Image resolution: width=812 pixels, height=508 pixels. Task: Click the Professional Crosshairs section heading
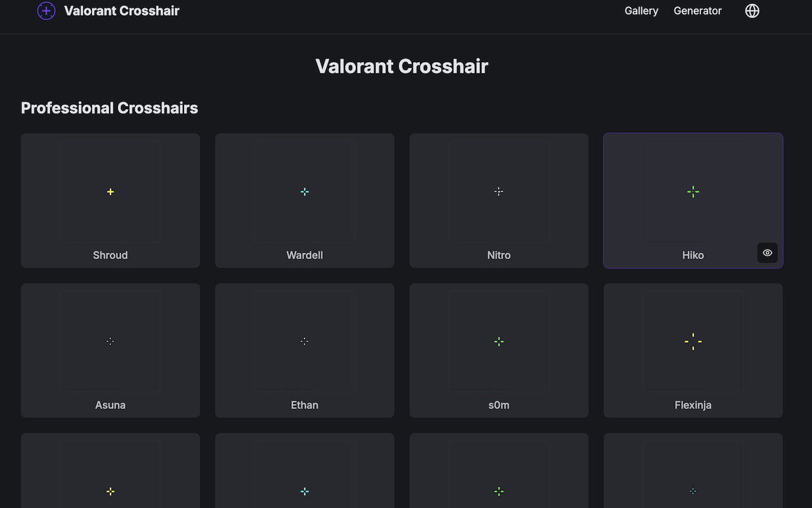(109, 108)
